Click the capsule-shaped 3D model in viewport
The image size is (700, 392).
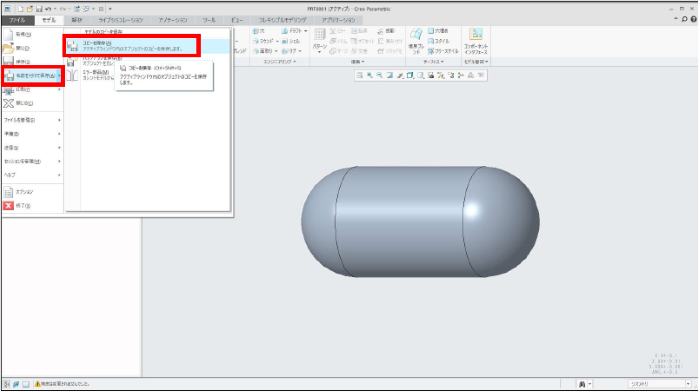click(x=420, y=222)
